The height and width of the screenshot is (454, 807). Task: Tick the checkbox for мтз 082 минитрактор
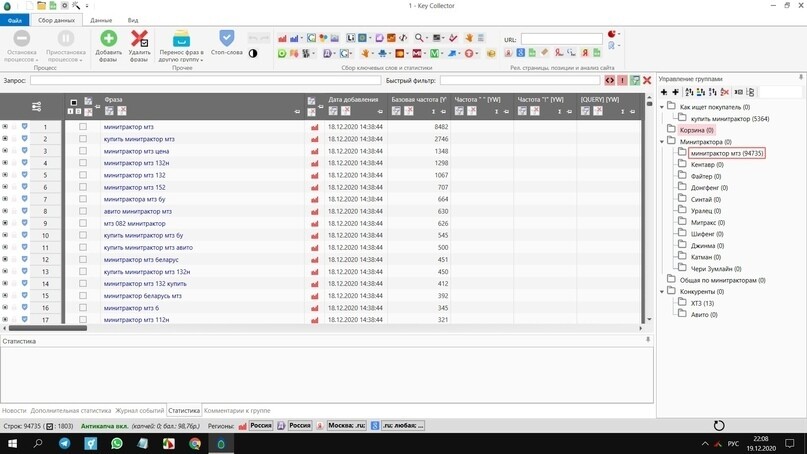[83, 223]
